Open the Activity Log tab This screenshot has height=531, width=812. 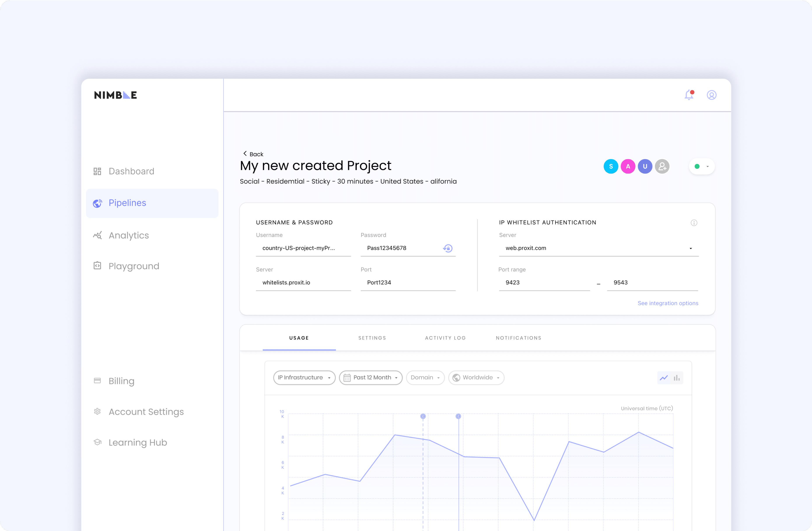[445, 338]
